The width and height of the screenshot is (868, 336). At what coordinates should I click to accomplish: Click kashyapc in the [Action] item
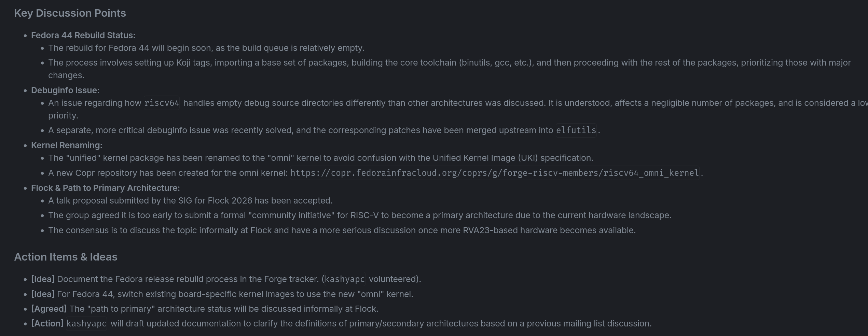point(86,324)
